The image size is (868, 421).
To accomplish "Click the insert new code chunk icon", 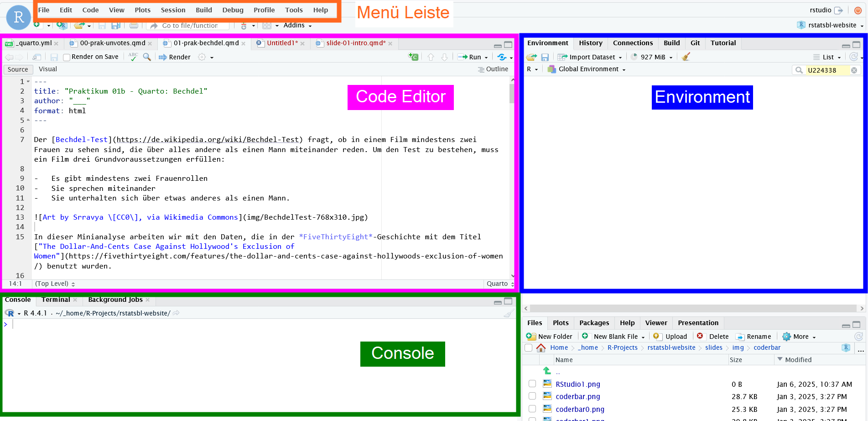I will tap(413, 57).
